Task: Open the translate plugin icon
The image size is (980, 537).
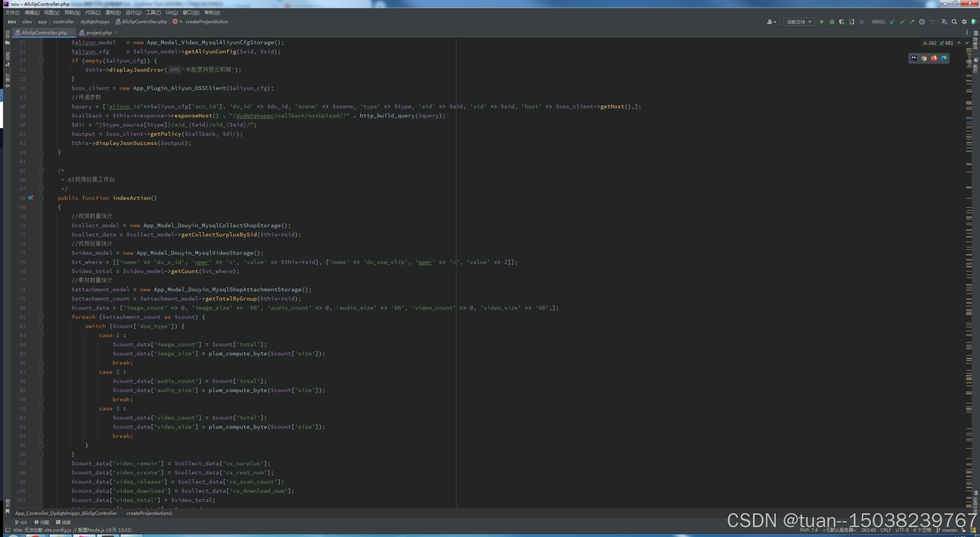Action: point(944,22)
